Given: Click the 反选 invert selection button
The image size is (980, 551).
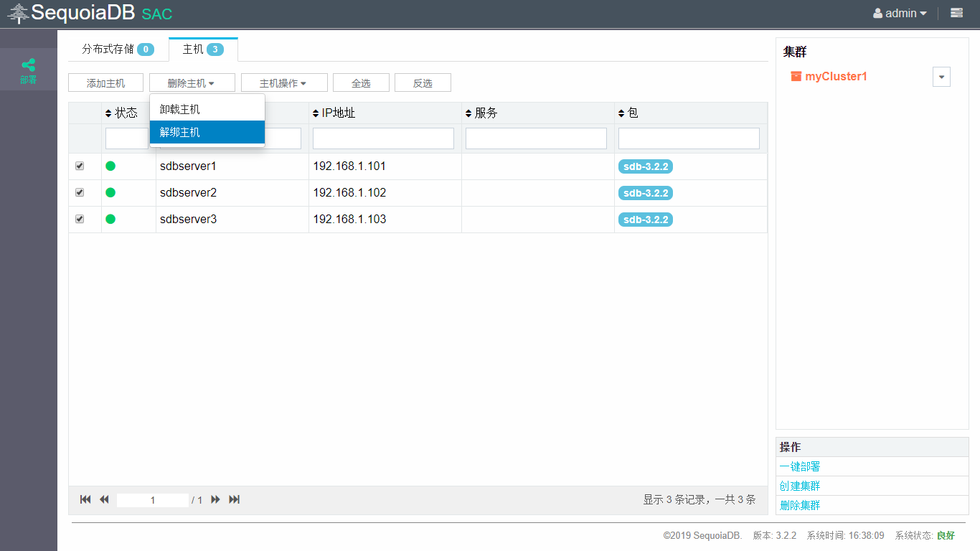Looking at the screenshot, I should pos(423,83).
